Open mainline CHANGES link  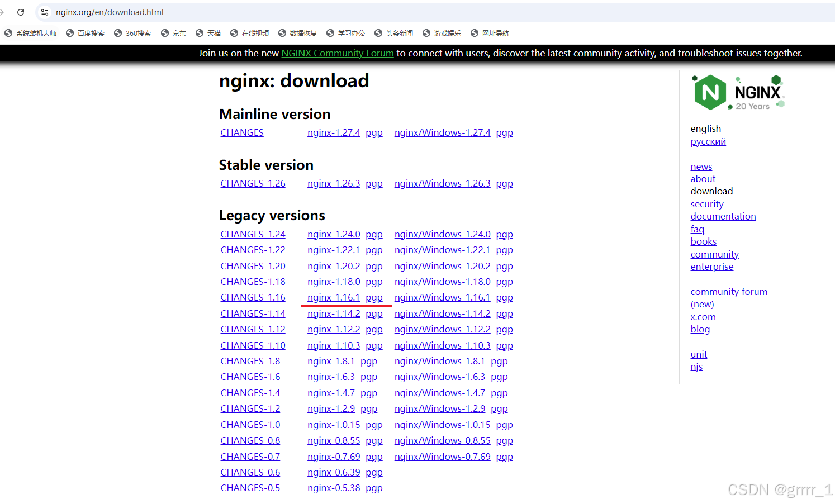point(242,132)
